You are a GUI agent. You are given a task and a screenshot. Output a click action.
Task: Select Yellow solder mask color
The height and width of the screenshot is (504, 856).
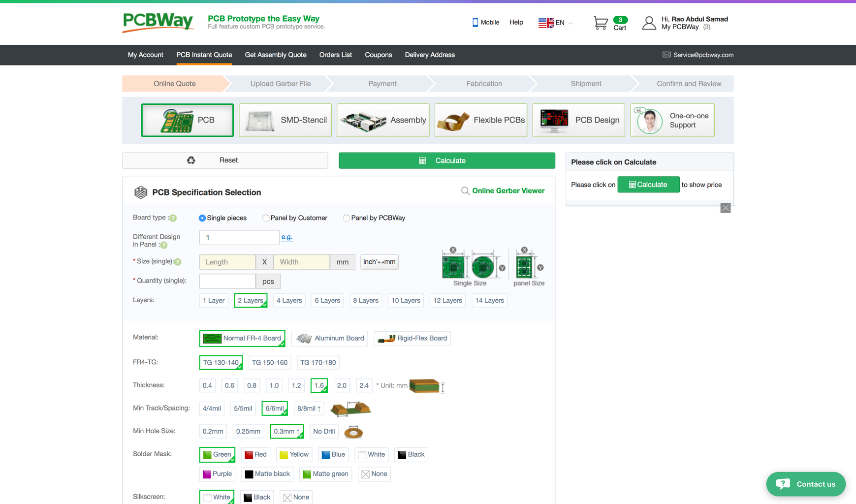tap(294, 455)
